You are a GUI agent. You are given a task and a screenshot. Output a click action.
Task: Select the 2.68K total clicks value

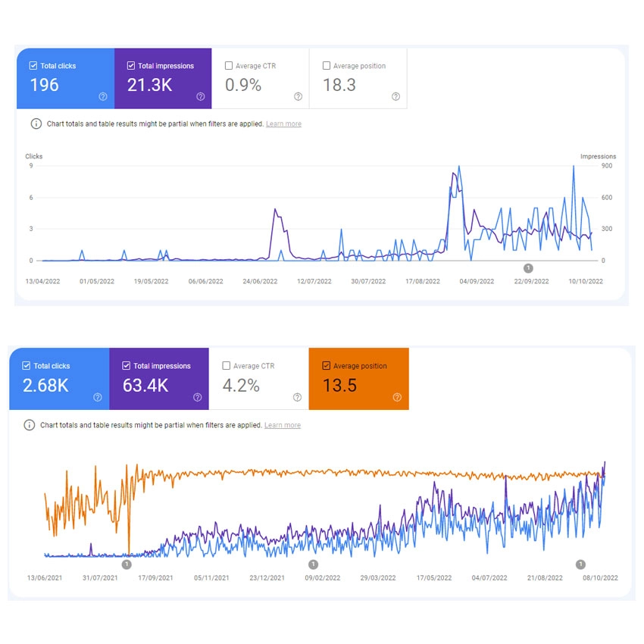pyautogui.click(x=45, y=385)
